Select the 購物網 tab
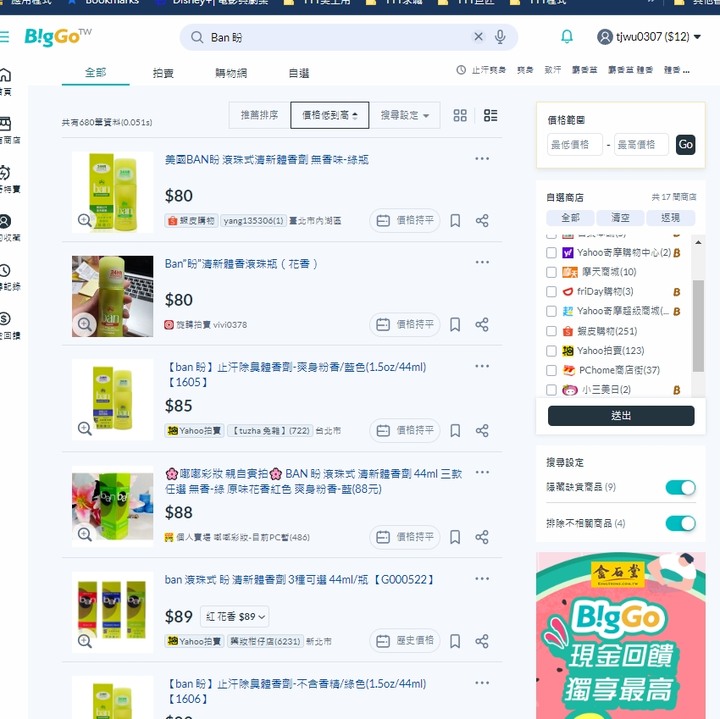The height and width of the screenshot is (719, 720). pyautogui.click(x=231, y=73)
